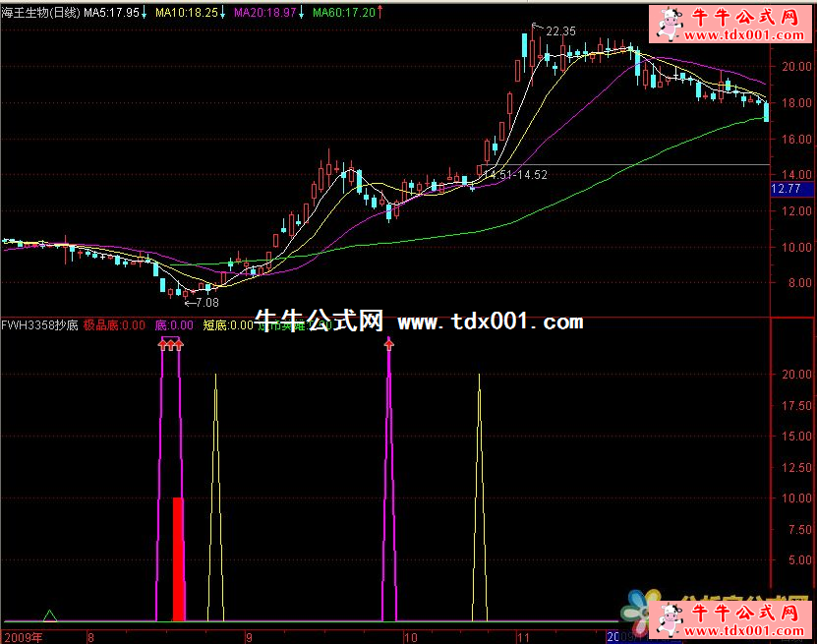Click the MA5:17.95 moving average label
The height and width of the screenshot is (644, 817).
[111, 12]
